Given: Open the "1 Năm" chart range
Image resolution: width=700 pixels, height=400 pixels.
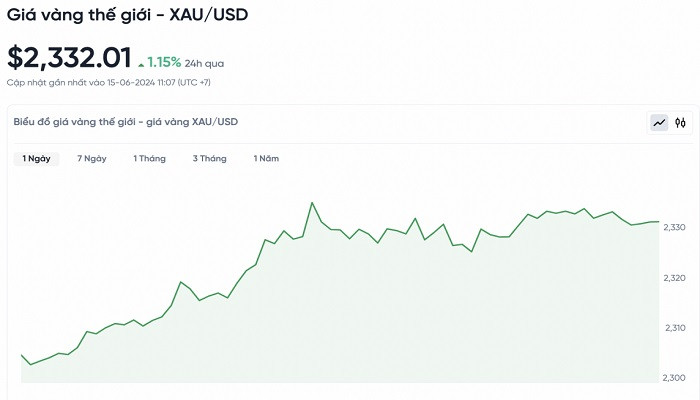Looking at the screenshot, I should pos(266,158).
